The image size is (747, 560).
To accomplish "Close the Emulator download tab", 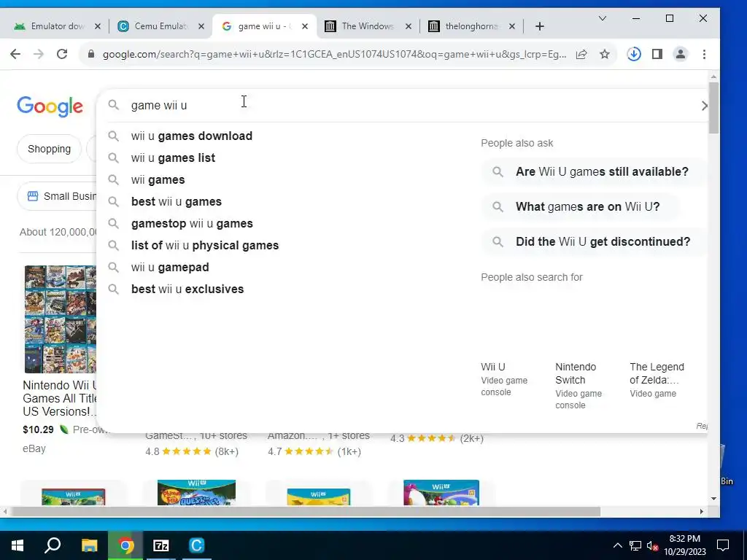I will (98, 26).
